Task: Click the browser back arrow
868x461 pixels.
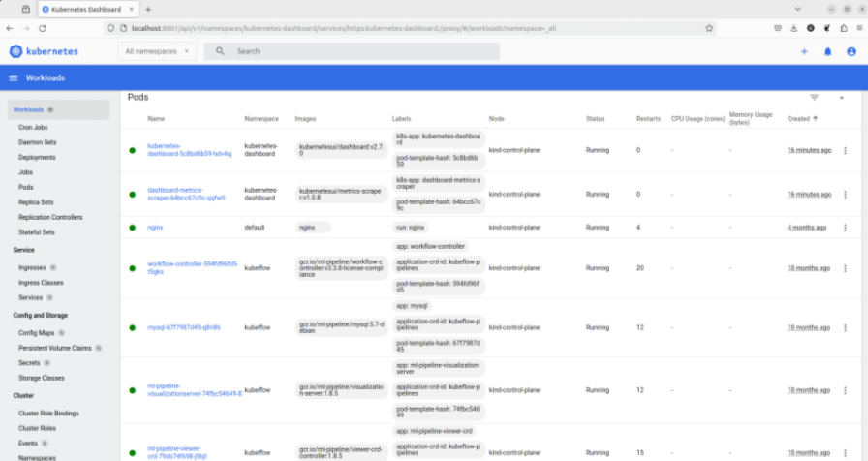Action: 10,28
